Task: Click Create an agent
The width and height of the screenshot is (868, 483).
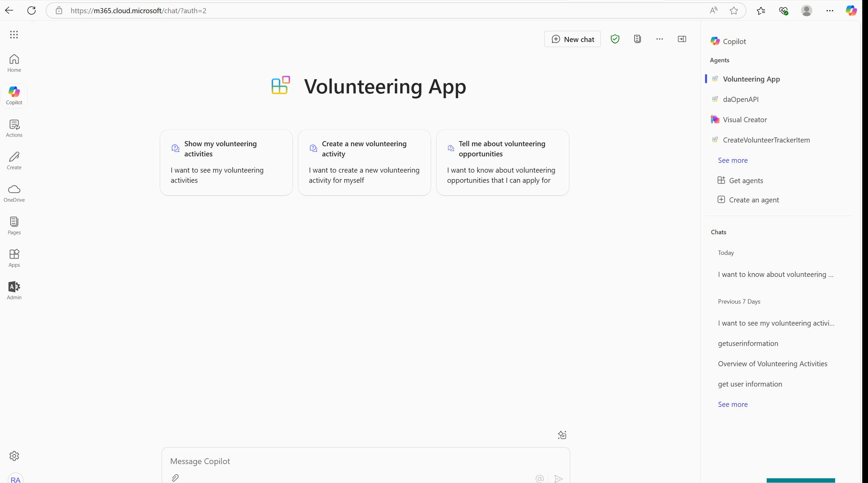Action: pos(748,200)
